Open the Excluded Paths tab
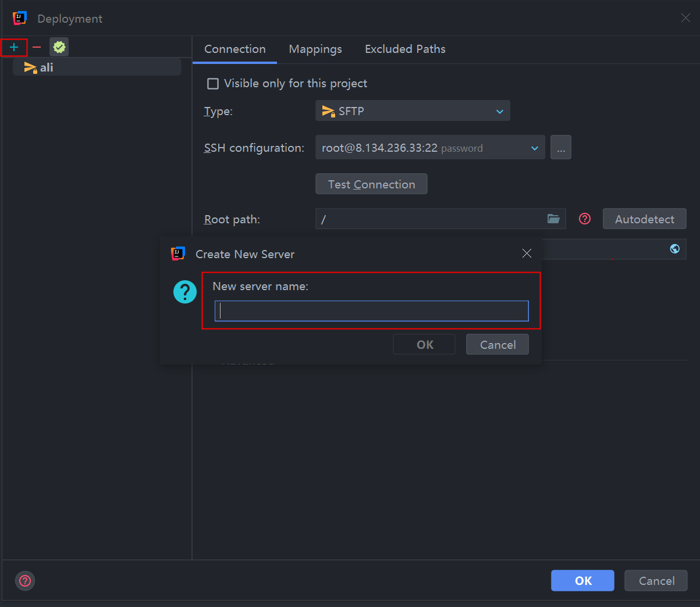The image size is (700, 607). 405,49
